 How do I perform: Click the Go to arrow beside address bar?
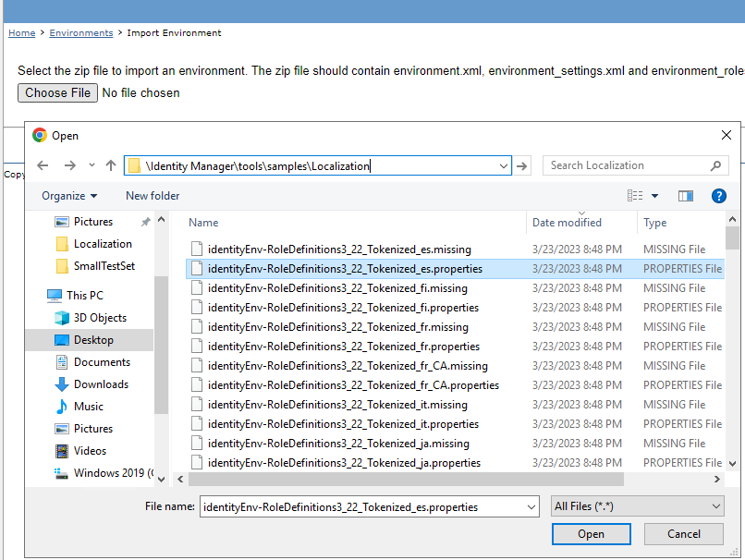tap(521, 165)
